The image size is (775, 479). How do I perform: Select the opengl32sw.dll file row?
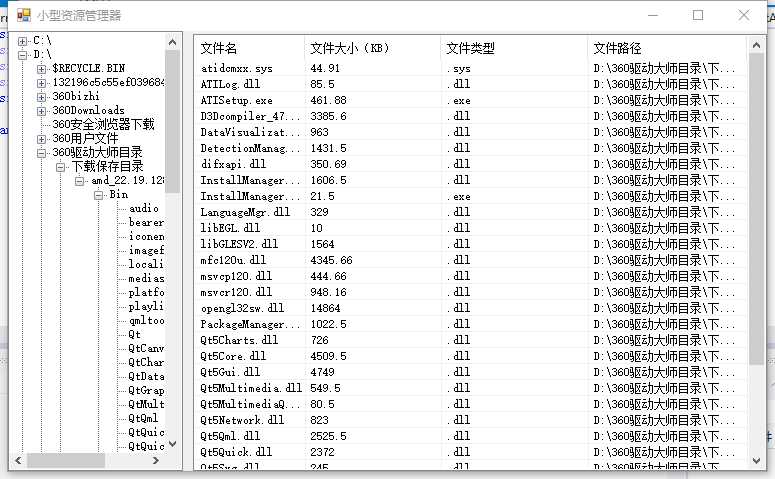click(x=470, y=308)
